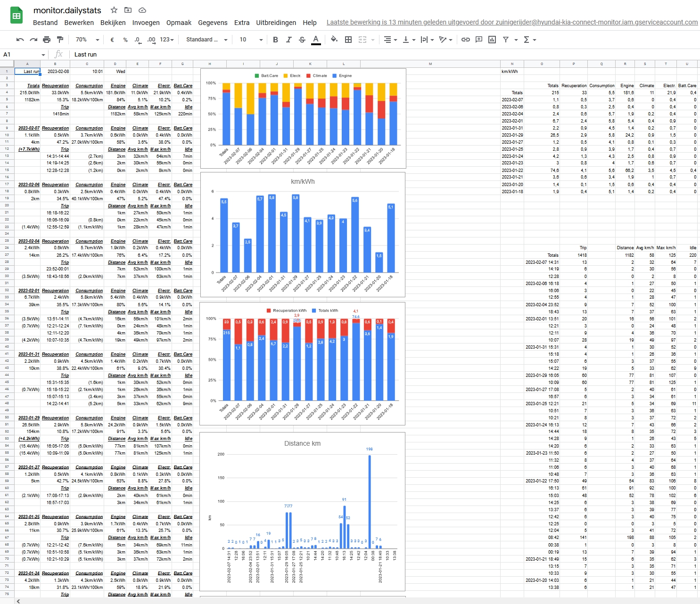Format the selection as percent
This screenshot has width=700, height=604.
click(x=125, y=40)
